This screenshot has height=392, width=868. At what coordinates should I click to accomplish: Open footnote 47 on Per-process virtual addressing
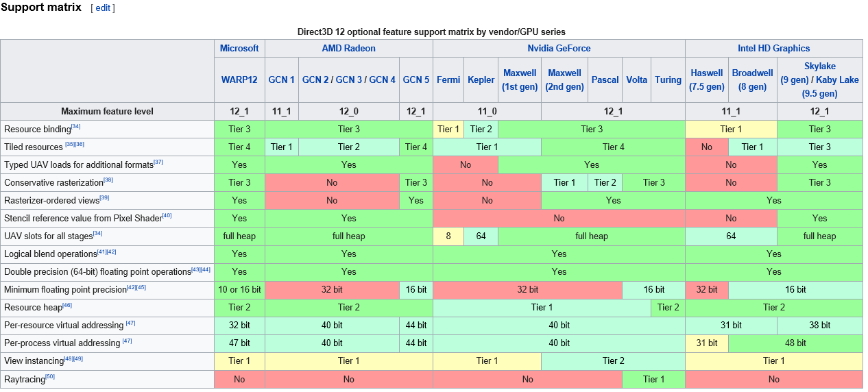(x=128, y=341)
